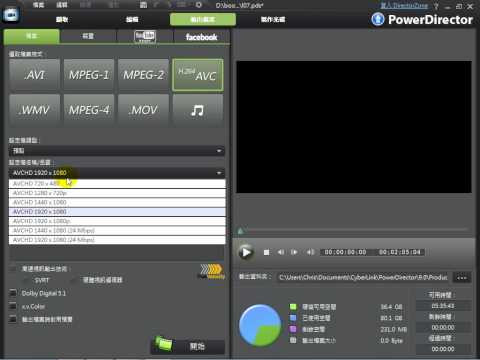Switch to the second output tab beside YouTube
The height and width of the screenshot is (360, 480).
[x=88, y=37]
